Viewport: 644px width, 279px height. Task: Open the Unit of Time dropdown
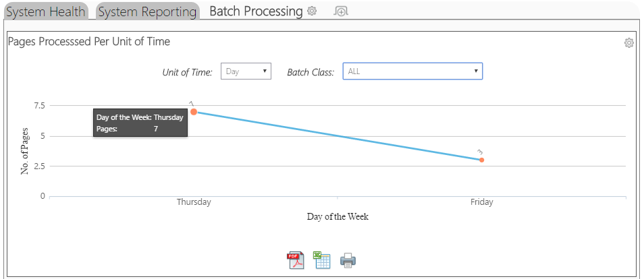[x=246, y=71]
